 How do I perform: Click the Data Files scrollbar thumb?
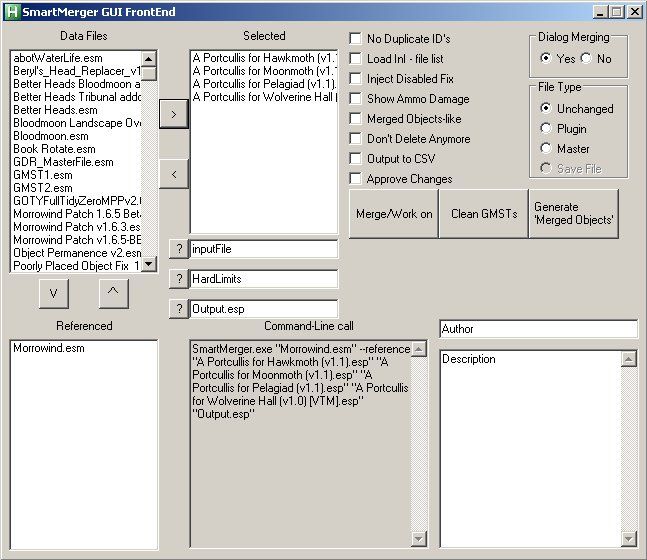(x=149, y=73)
